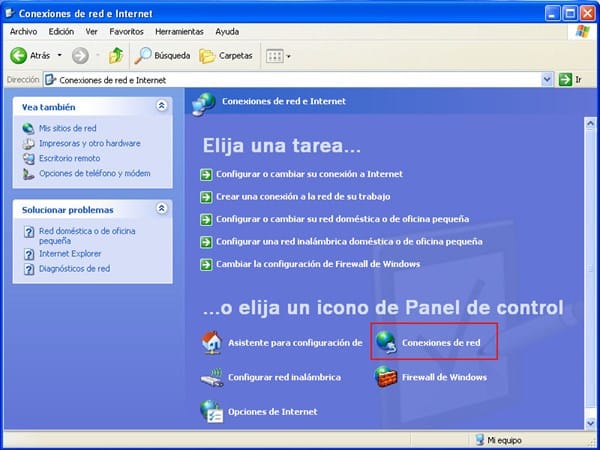Viewport: 600px width, 450px height.
Task: Click the scrollbar up arrow
Action: (590, 123)
